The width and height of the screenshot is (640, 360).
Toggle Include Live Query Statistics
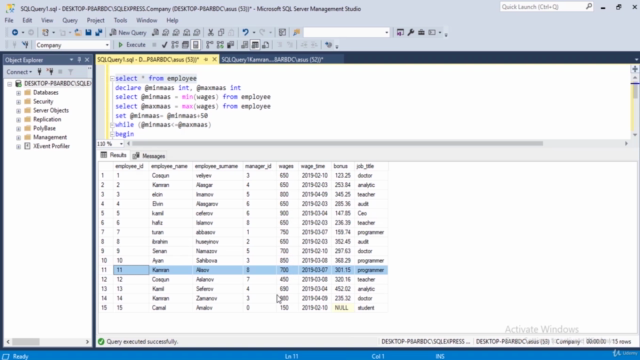click(x=220, y=45)
